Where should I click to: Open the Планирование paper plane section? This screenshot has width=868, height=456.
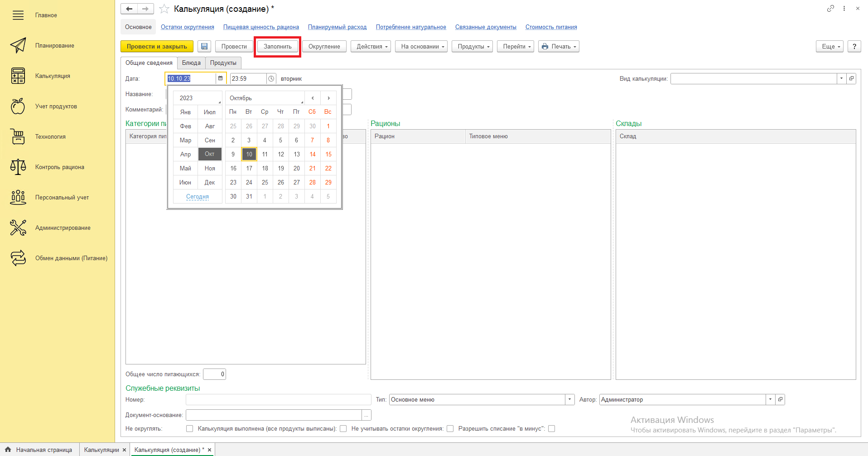click(x=18, y=45)
